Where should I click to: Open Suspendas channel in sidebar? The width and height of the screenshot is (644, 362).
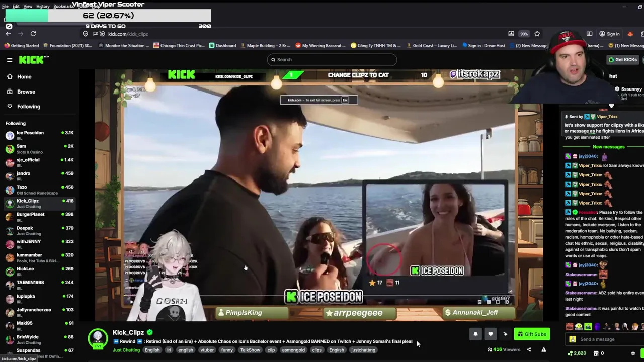tap(39, 352)
